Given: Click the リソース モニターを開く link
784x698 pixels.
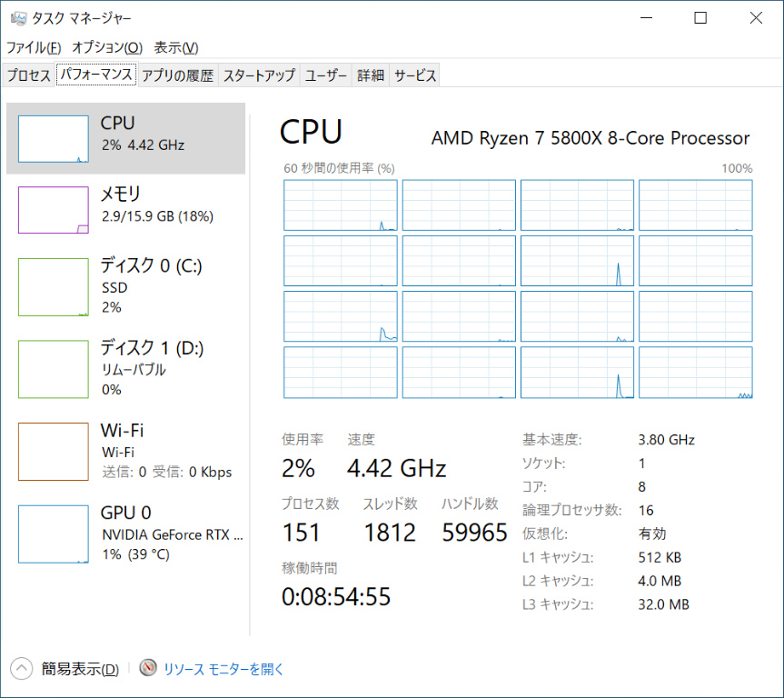Looking at the screenshot, I should tap(223, 669).
